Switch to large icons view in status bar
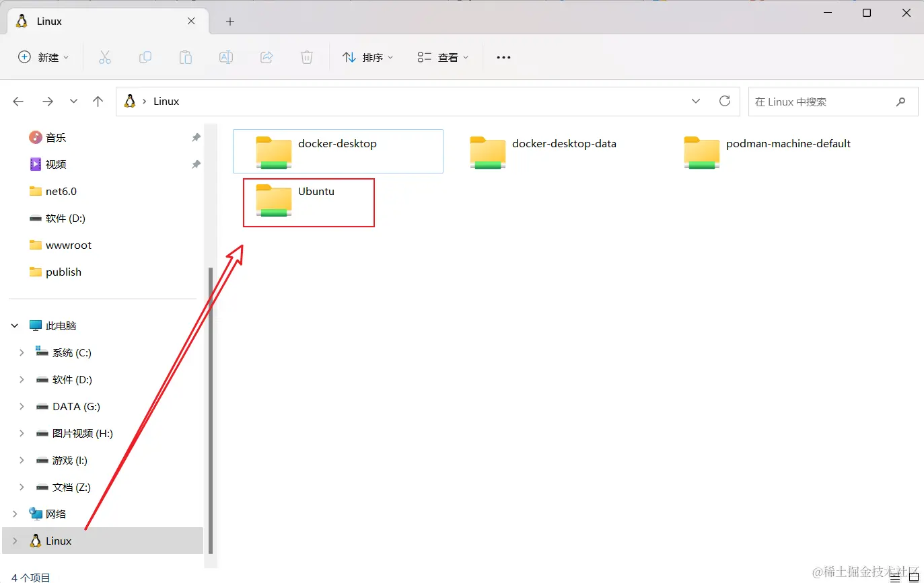The width and height of the screenshot is (924, 583). [x=913, y=577]
